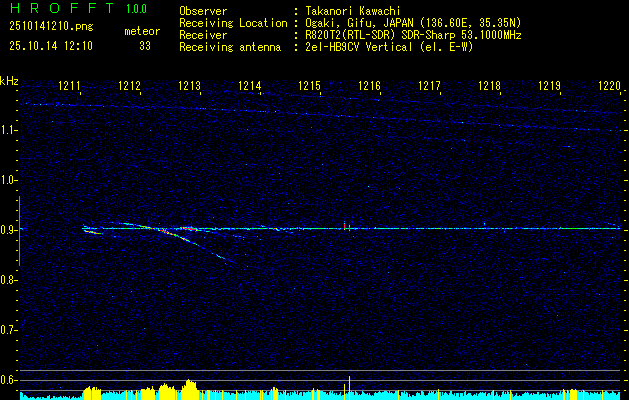Click the 1.1 kHz frequency label
The image size is (629, 400).
click(x=8, y=130)
